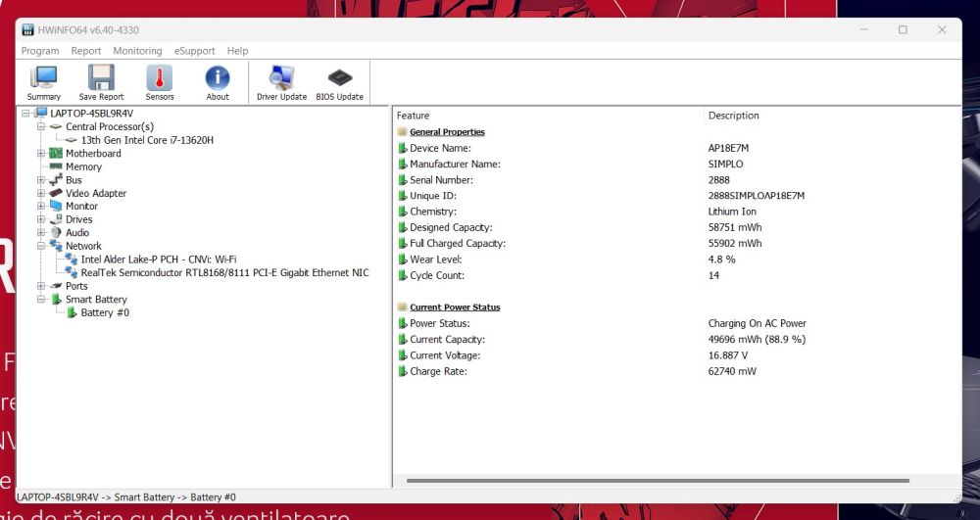Click the About info icon

[218, 82]
